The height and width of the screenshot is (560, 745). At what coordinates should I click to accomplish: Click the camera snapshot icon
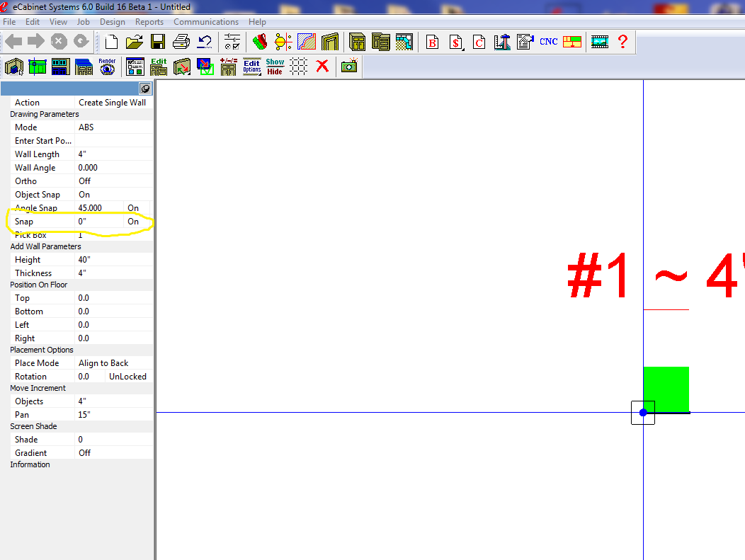[x=349, y=67]
